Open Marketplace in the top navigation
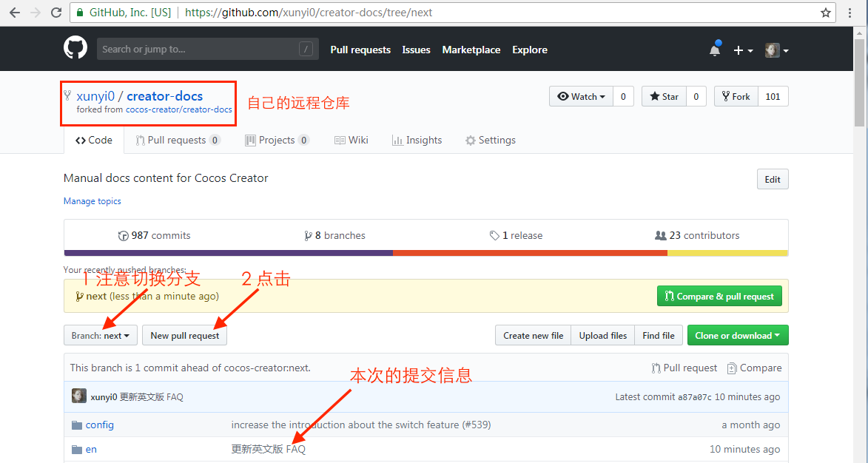This screenshot has height=463, width=868. pyautogui.click(x=471, y=50)
